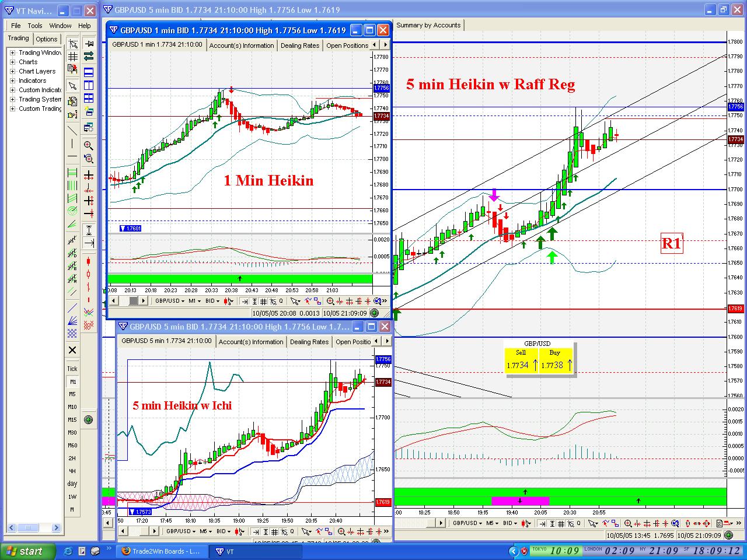Click the zoom in magnifier in vertical toolbar

(x=89, y=145)
